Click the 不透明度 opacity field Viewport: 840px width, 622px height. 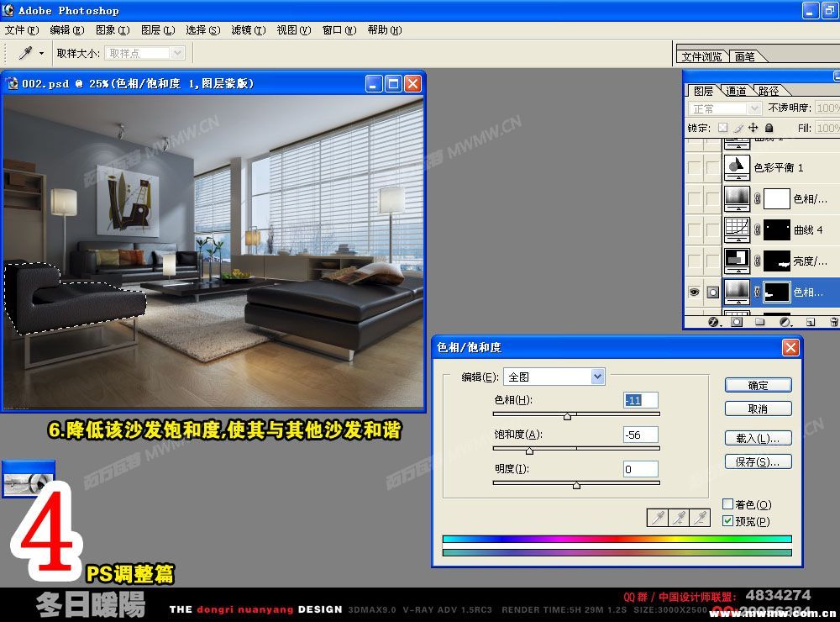click(x=827, y=108)
